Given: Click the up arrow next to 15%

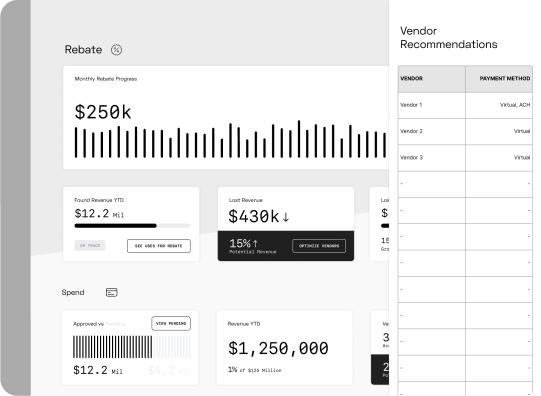Looking at the screenshot, I should [255, 244].
